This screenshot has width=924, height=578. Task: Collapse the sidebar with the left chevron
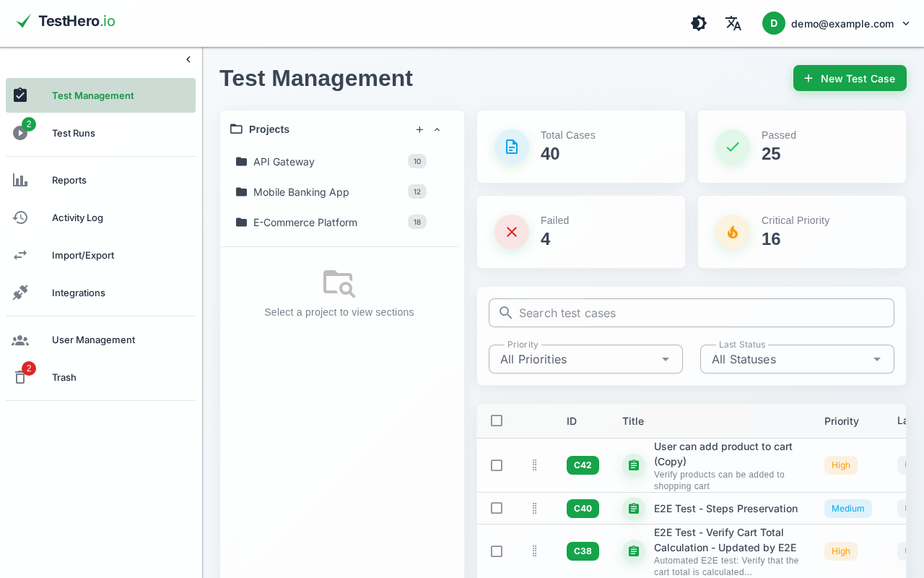188,59
